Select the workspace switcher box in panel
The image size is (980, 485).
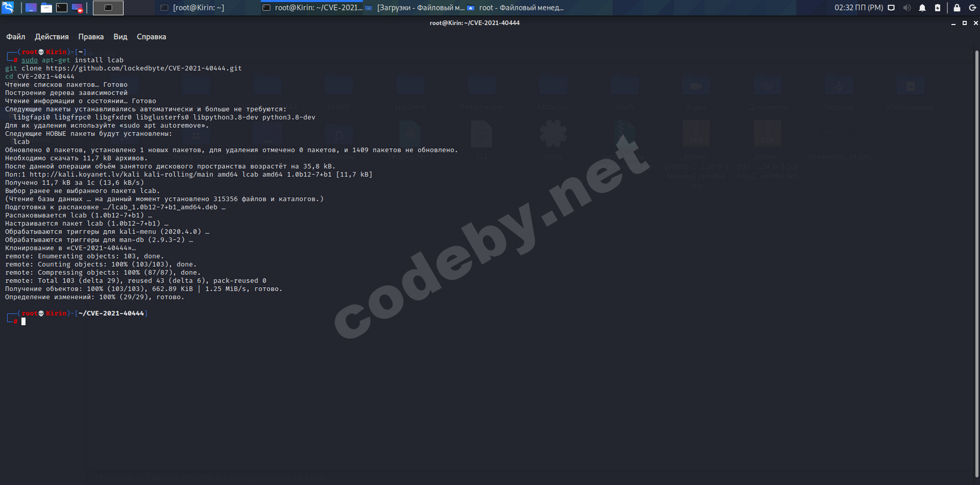coord(108,8)
